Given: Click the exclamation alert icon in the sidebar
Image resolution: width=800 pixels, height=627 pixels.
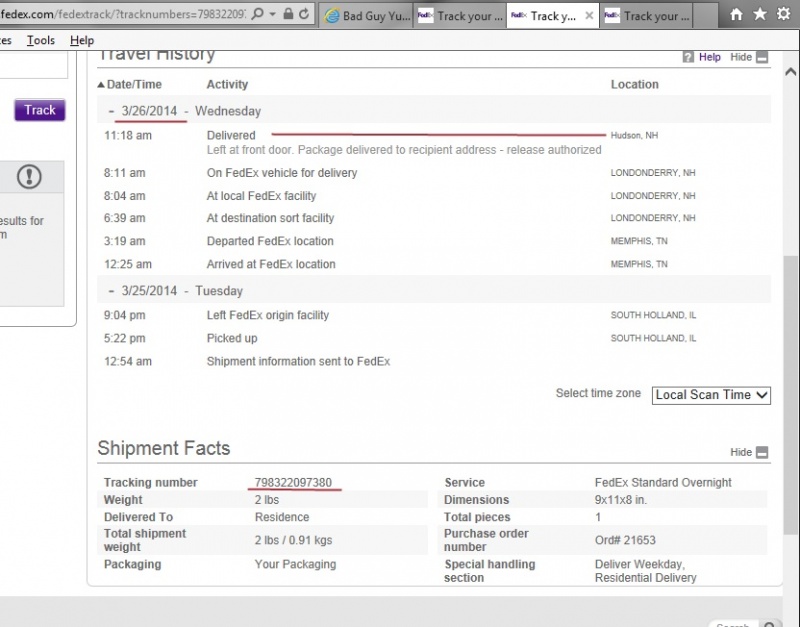Looking at the screenshot, I should [x=29, y=177].
